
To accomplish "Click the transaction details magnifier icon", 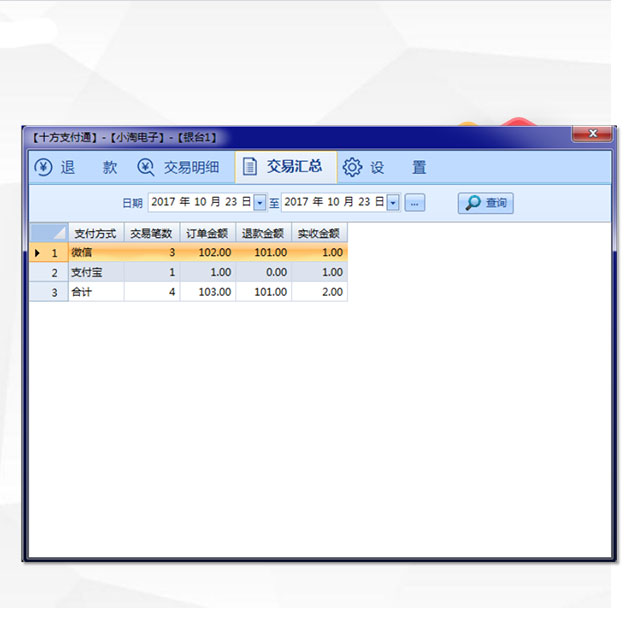I will click(146, 167).
